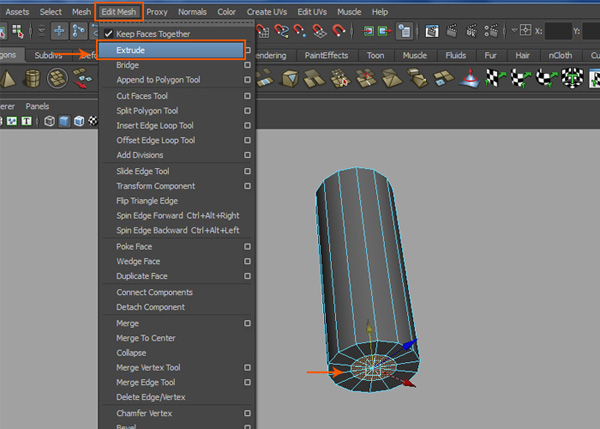Image resolution: width=600 pixels, height=429 pixels.
Task: Click the move tool crosshair icon in status line
Action: [58, 33]
